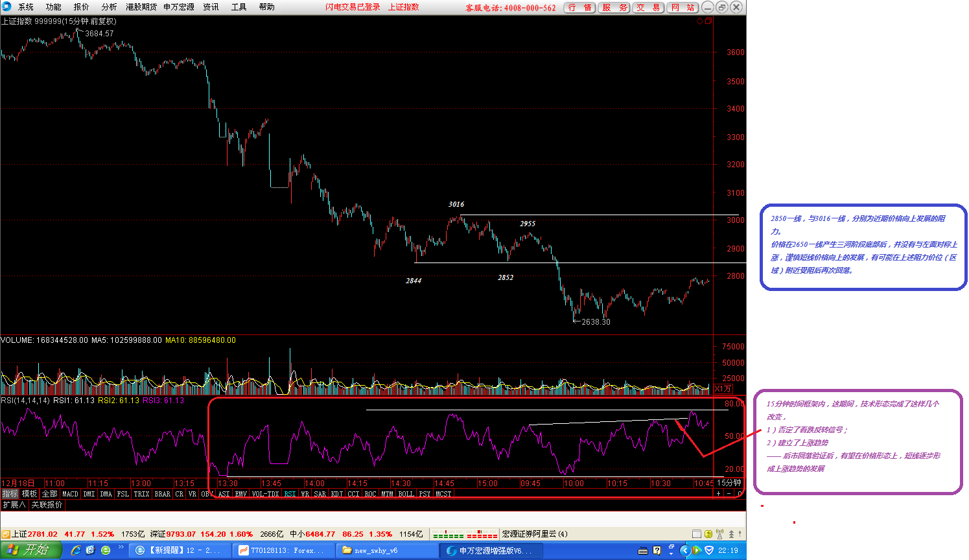Click the antenna signal icon in the status bar
This screenshot has height=560, width=969.
tap(720, 534)
